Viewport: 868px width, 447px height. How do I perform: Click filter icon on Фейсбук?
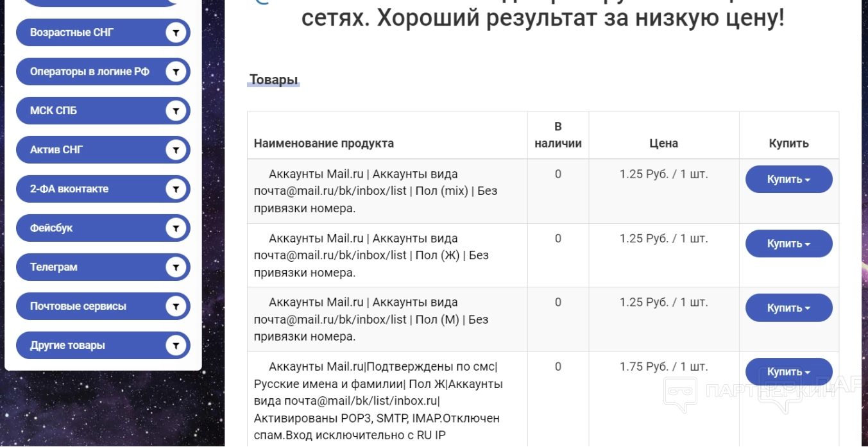pyautogui.click(x=176, y=228)
